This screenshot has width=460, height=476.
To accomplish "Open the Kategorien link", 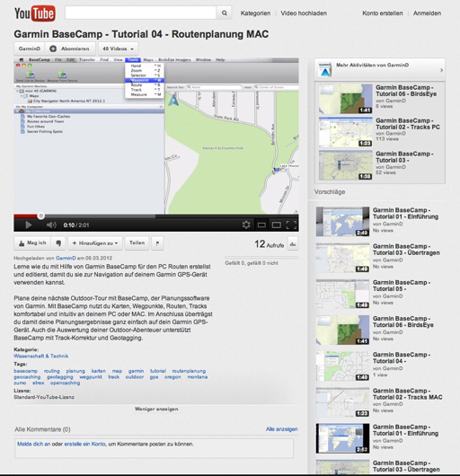I will (x=255, y=13).
